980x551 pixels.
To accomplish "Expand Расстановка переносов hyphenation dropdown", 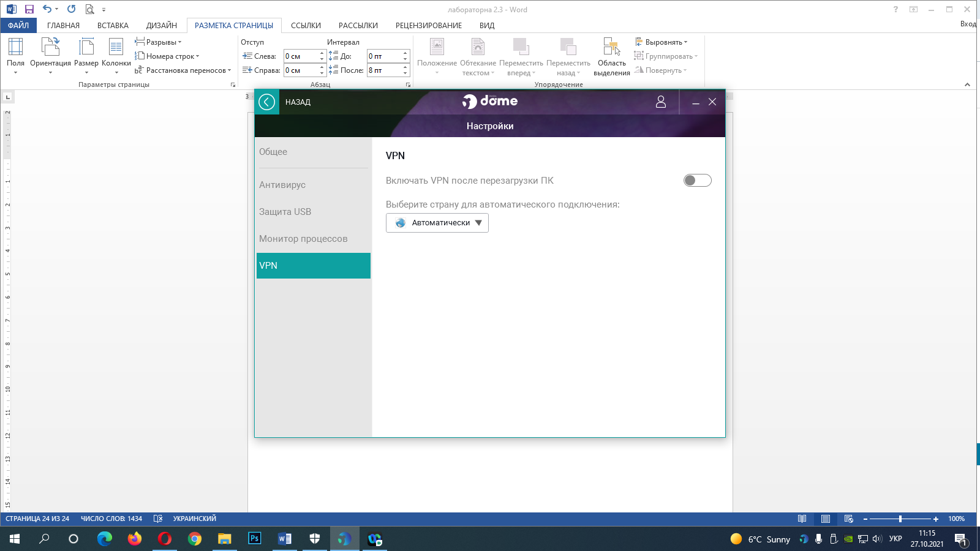I will [x=183, y=70].
